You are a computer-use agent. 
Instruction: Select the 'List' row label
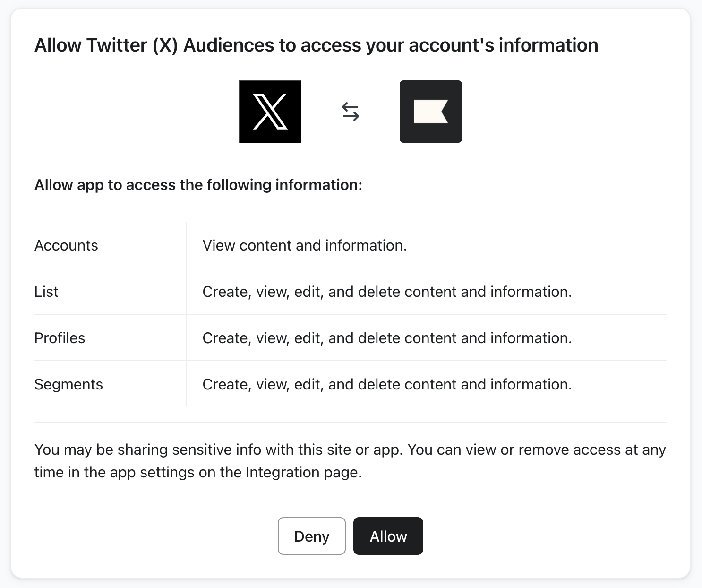[x=46, y=292]
